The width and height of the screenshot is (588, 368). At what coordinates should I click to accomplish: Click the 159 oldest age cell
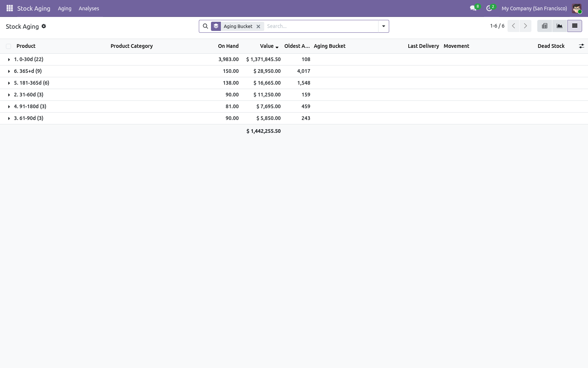point(306,95)
